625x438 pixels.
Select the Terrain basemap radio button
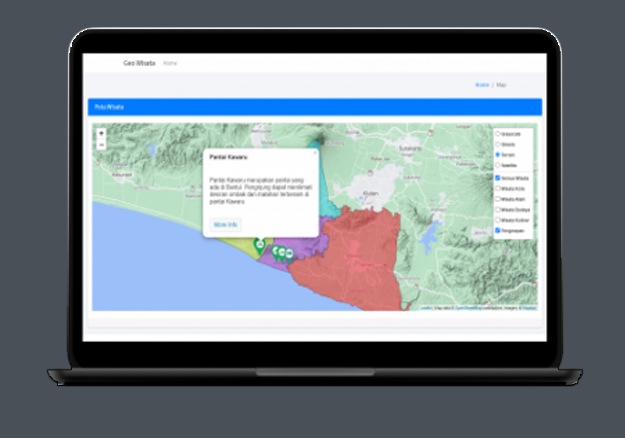pos(498,155)
